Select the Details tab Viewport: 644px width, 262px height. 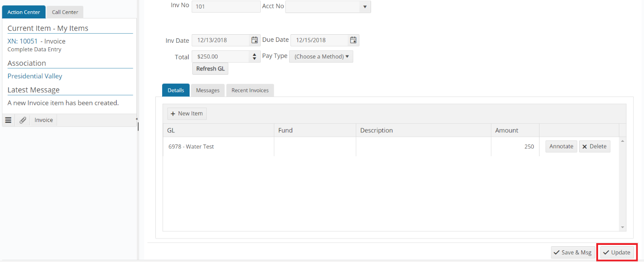(x=176, y=90)
